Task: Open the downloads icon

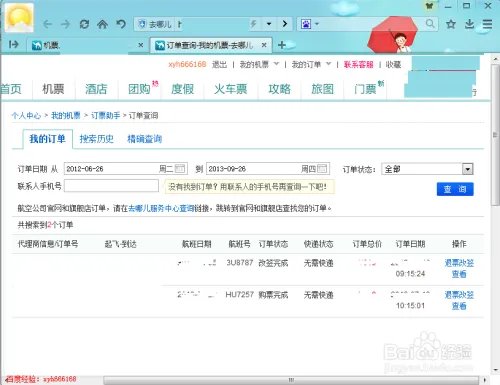Action: pos(469,24)
